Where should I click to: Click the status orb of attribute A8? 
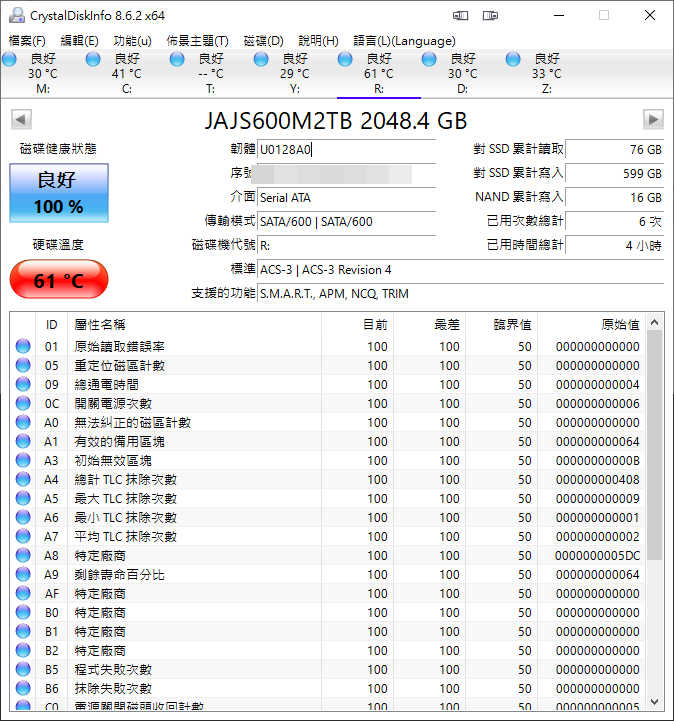coord(23,555)
